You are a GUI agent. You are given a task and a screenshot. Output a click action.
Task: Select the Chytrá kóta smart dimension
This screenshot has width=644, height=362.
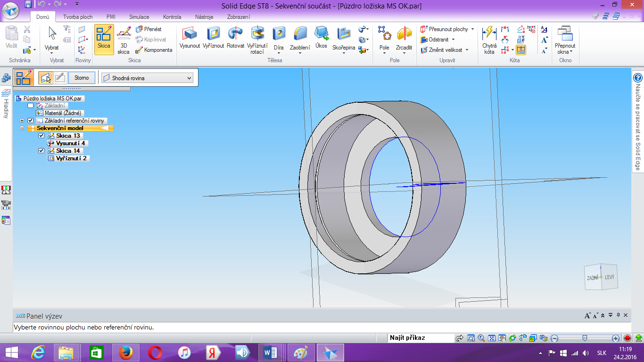489,40
